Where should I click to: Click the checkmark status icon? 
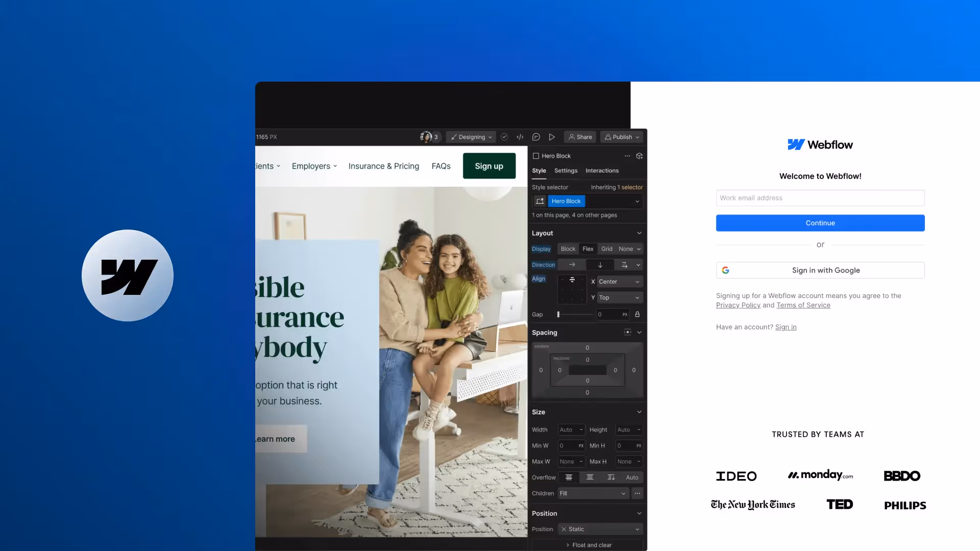tap(504, 137)
